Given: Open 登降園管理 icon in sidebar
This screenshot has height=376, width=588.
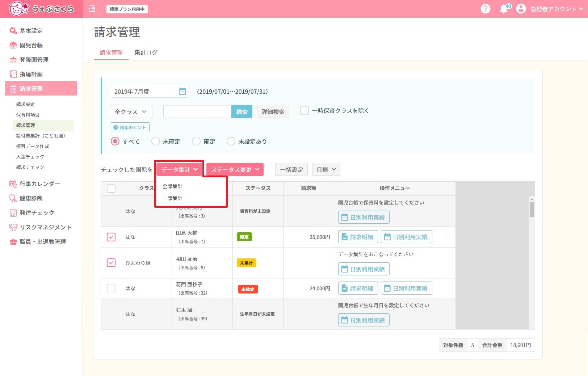Looking at the screenshot, I should [x=13, y=60].
